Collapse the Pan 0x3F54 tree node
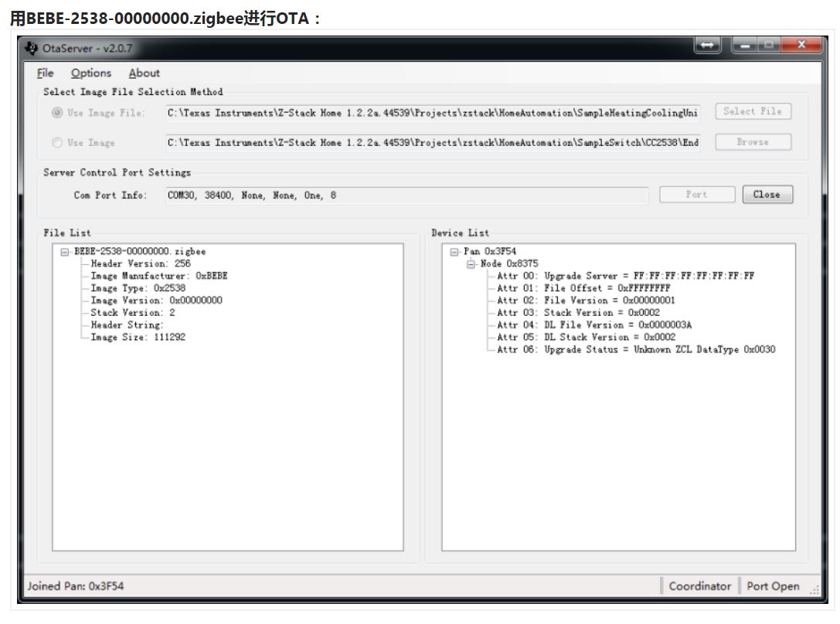The image size is (840, 624). [x=454, y=252]
